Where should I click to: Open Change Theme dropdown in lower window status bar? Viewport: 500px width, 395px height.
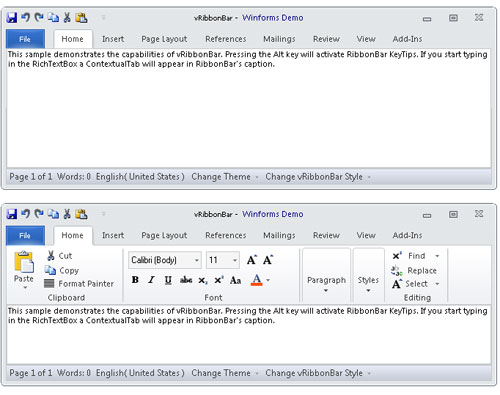[x=225, y=373]
